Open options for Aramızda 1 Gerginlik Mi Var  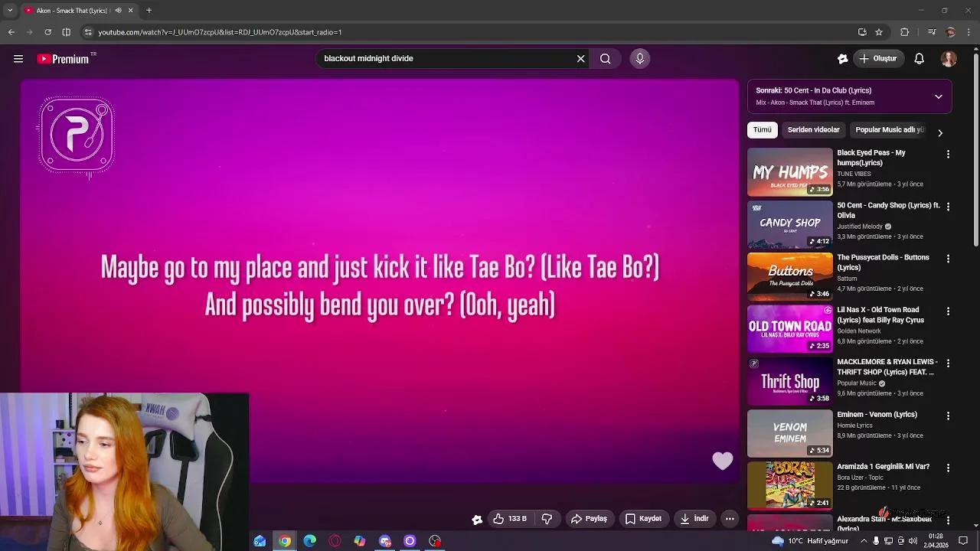[x=948, y=468]
